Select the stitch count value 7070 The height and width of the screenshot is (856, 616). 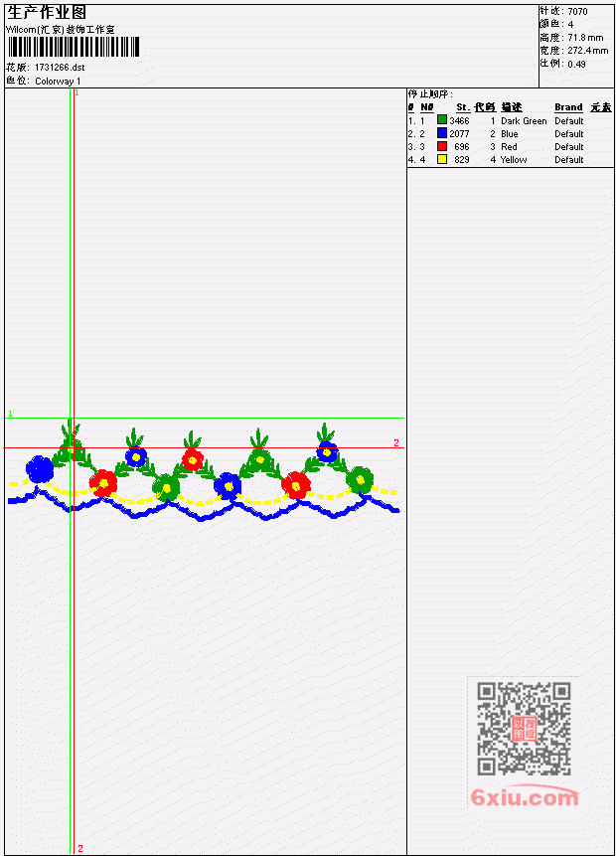(x=577, y=12)
